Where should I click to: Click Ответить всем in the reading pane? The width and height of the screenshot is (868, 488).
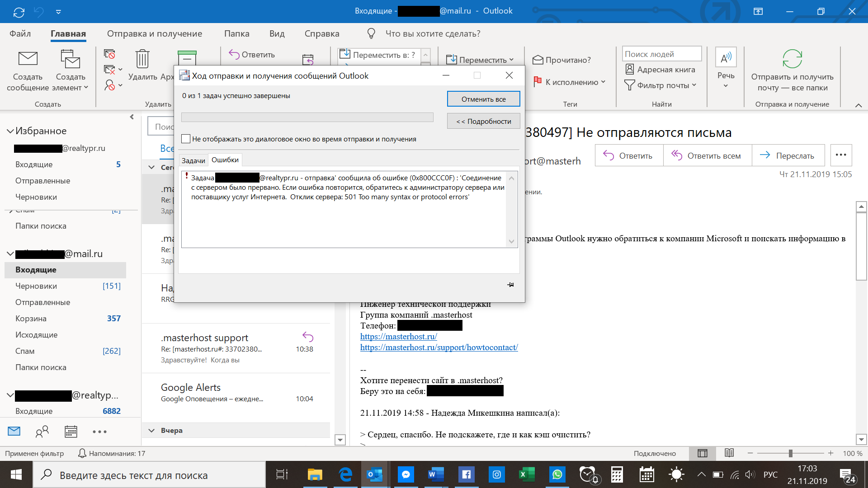point(707,155)
